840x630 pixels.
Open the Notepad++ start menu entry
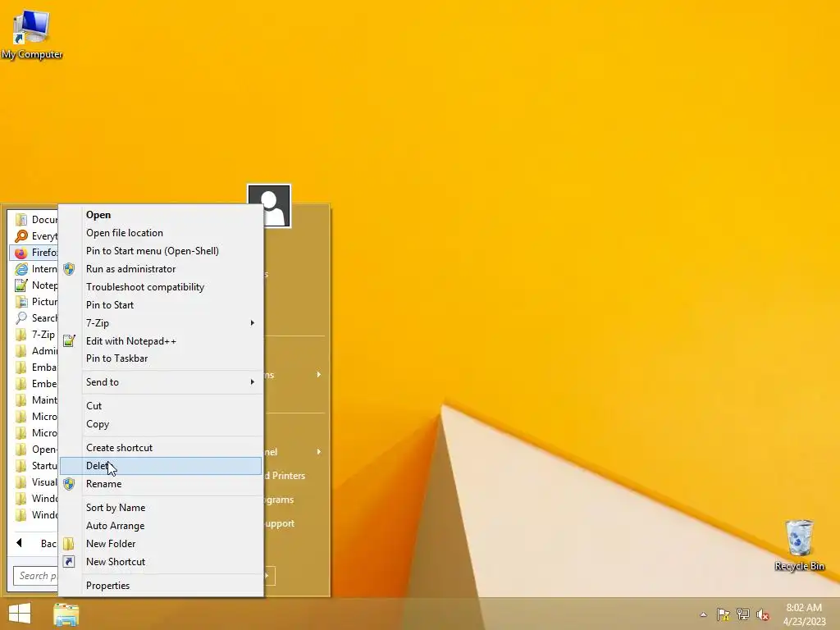[x=34, y=285]
